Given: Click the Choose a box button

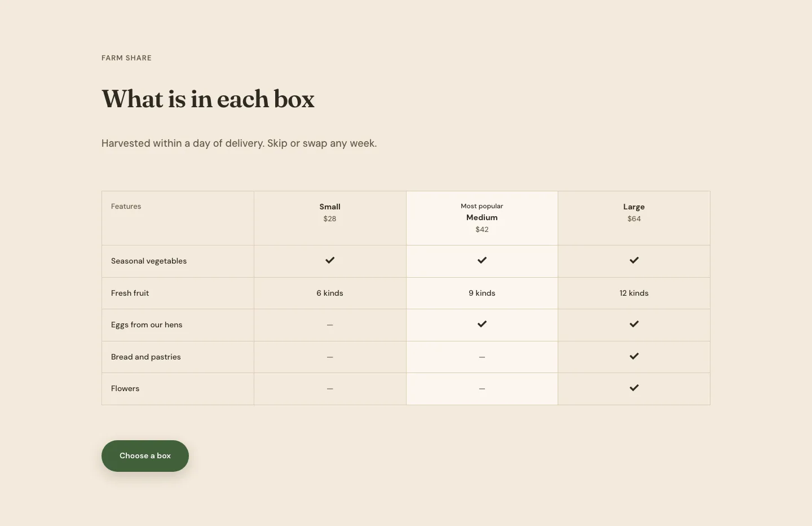Looking at the screenshot, I should click(x=145, y=456).
